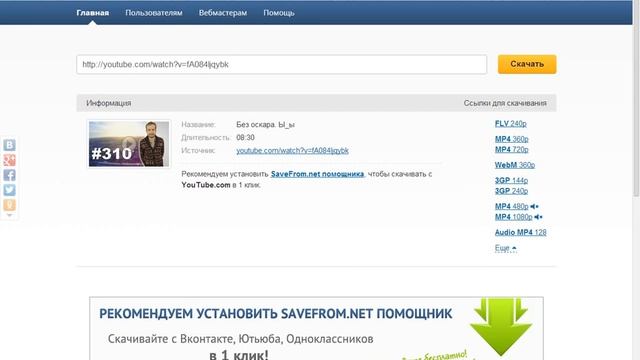This screenshot has height=360, width=640.
Task: Download MP4 1080p no-audio format
Action: 513,217
